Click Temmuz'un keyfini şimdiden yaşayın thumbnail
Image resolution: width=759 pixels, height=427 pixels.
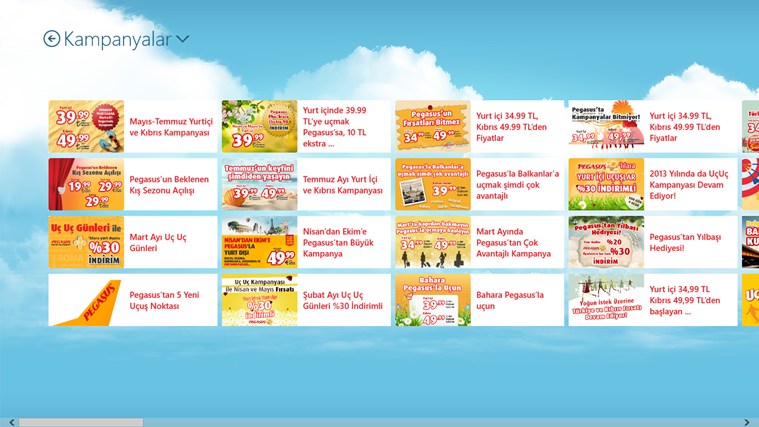coord(259,184)
